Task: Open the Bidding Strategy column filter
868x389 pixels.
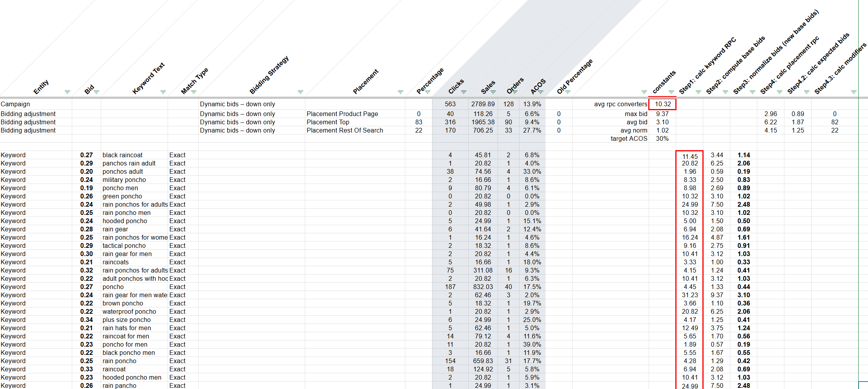Action: tap(301, 92)
